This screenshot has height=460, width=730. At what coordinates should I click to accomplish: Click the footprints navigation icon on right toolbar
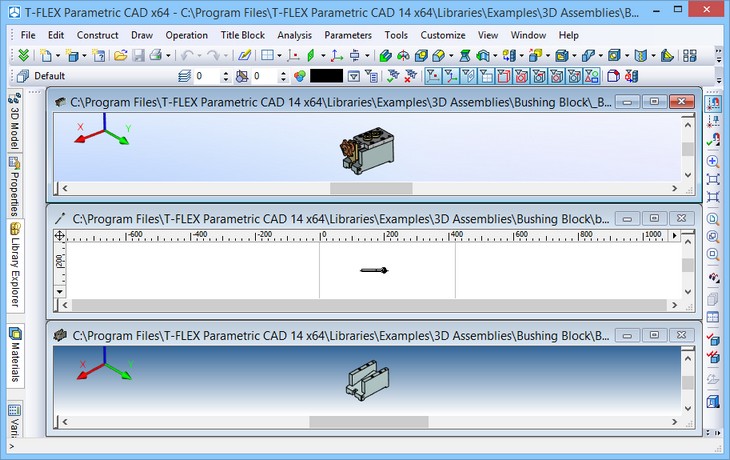[713, 277]
